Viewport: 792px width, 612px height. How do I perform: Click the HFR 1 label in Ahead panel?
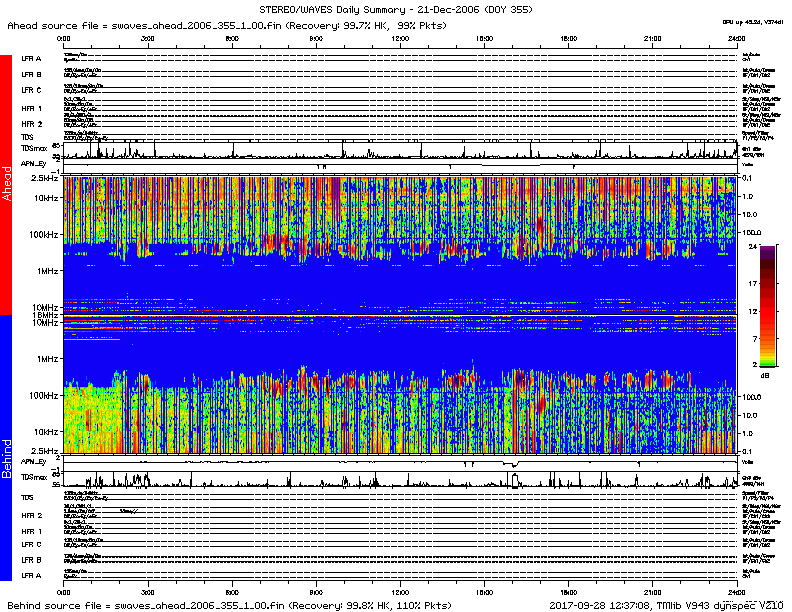31,109
